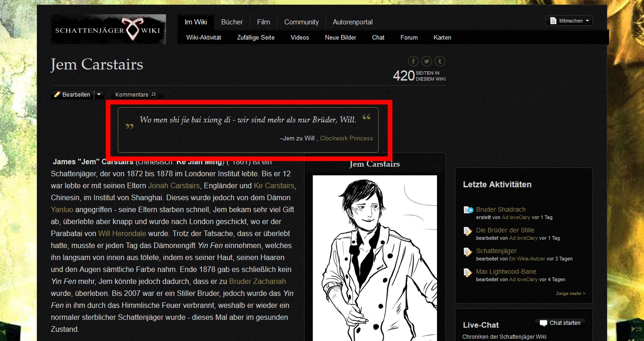Click the edit icon beside Schattenjäger activity

(468, 251)
